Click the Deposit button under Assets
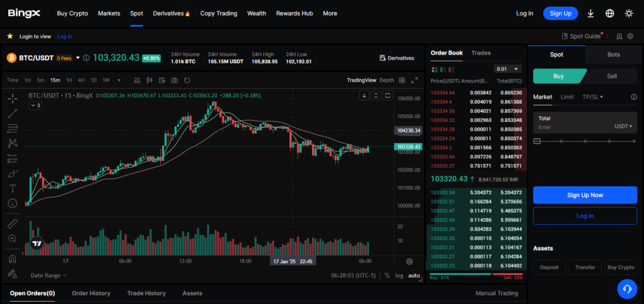This screenshot has height=304, width=644. coord(549,267)
